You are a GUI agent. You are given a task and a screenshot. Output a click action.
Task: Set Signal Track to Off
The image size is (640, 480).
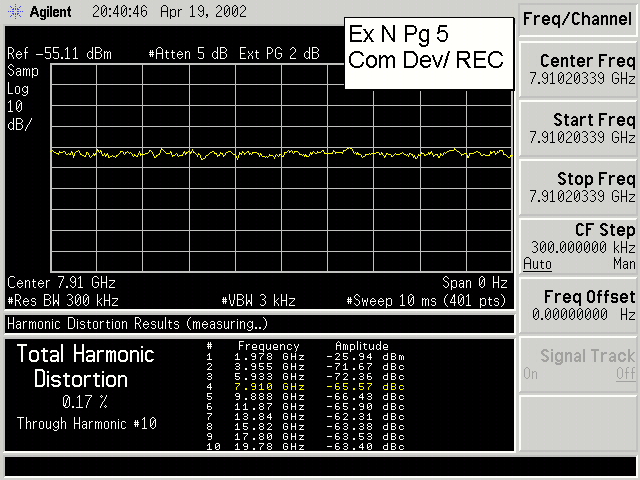coord(625,373)
